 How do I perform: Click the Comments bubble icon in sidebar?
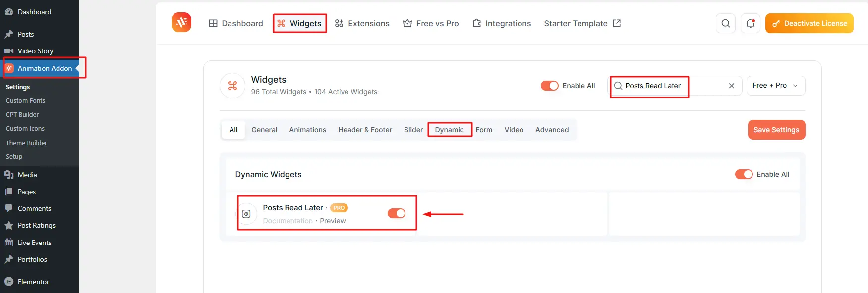pyautogui.click(x=9, y=208)
